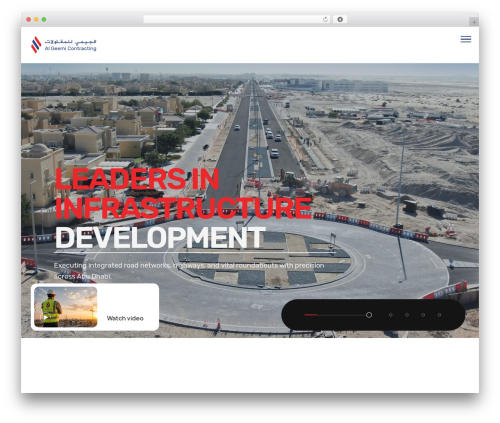Viewport: 500px width, 423px height.
Task: Maximize the window with the green button
Action: (x=44, y=20)
